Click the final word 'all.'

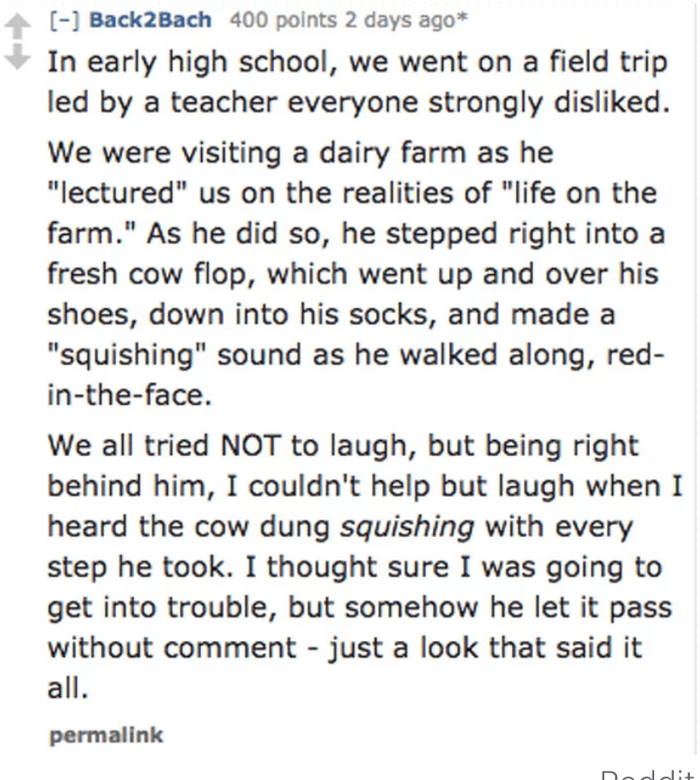(68, 689)
